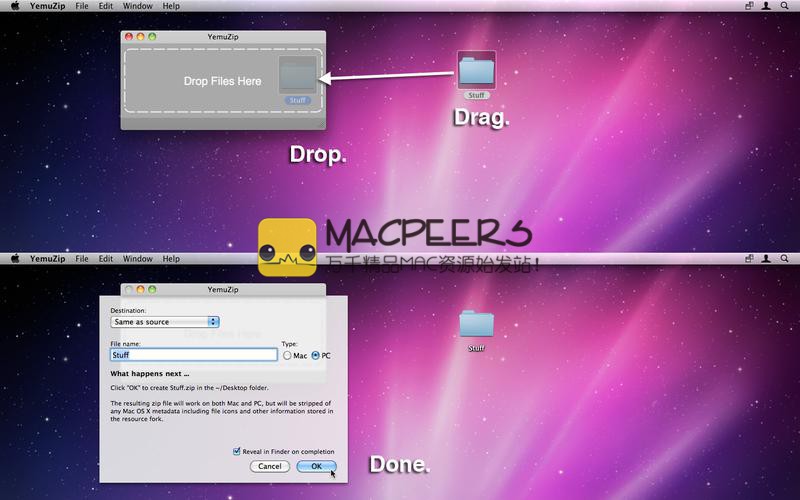Click Spotlight search icon in lower menu bar
Image resolution: width=800 pixels, height=500 pixels.
784,258
